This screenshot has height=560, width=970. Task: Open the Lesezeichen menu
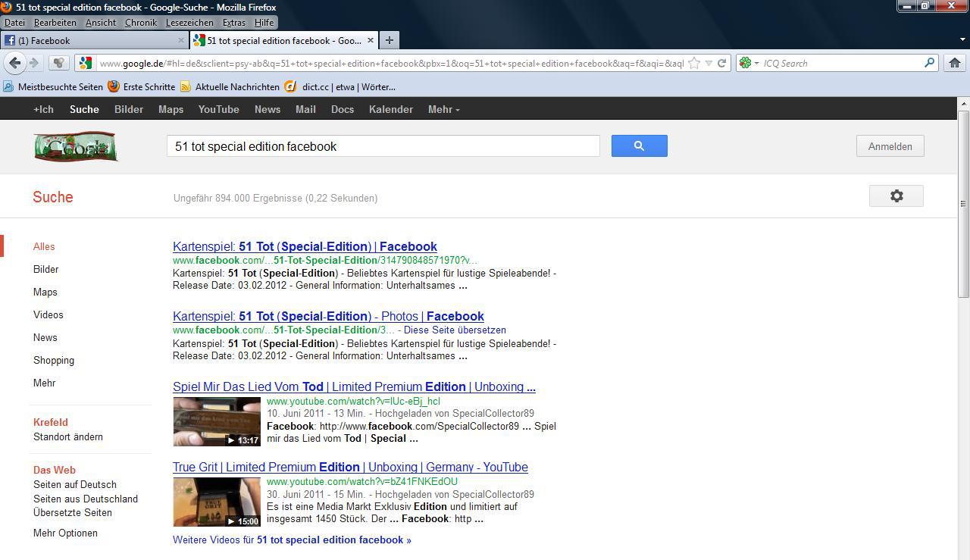pyautogui.click(x=189, y=23)
